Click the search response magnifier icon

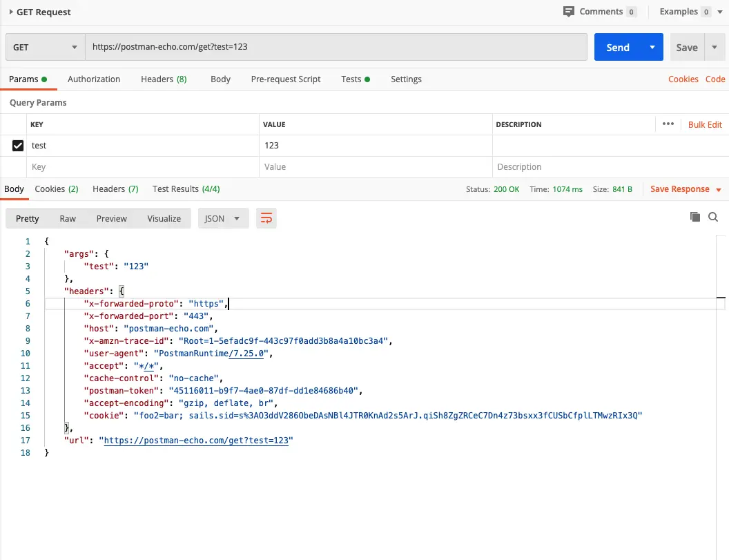pos(713,217)
